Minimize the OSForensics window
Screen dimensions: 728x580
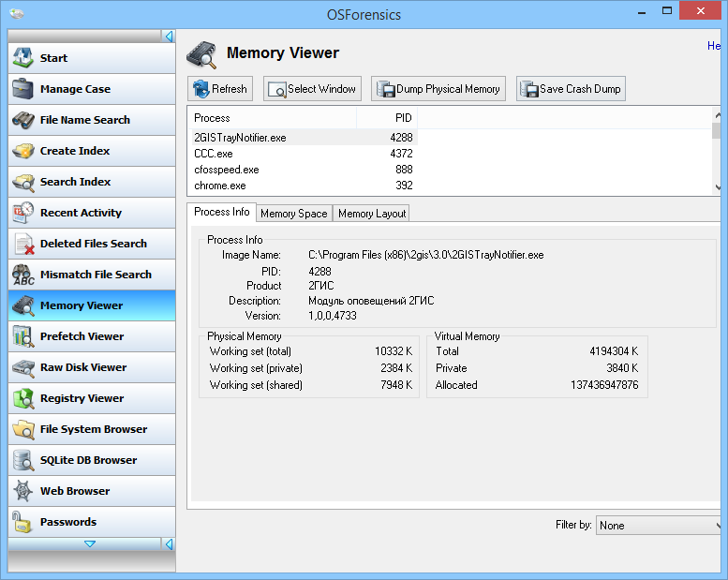pyautogui.click(x=642, y=11)
